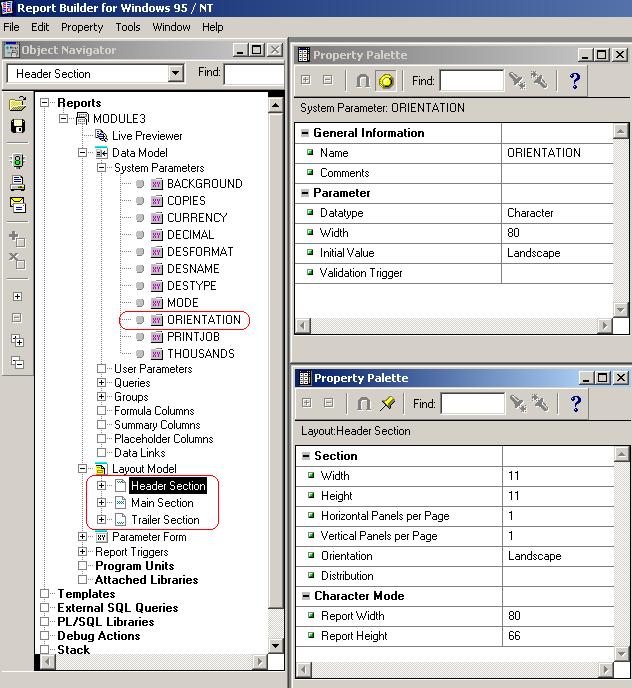Collapse the System Parameters tree node
Viewport: 632px width, 688px height.
(102, 168)
